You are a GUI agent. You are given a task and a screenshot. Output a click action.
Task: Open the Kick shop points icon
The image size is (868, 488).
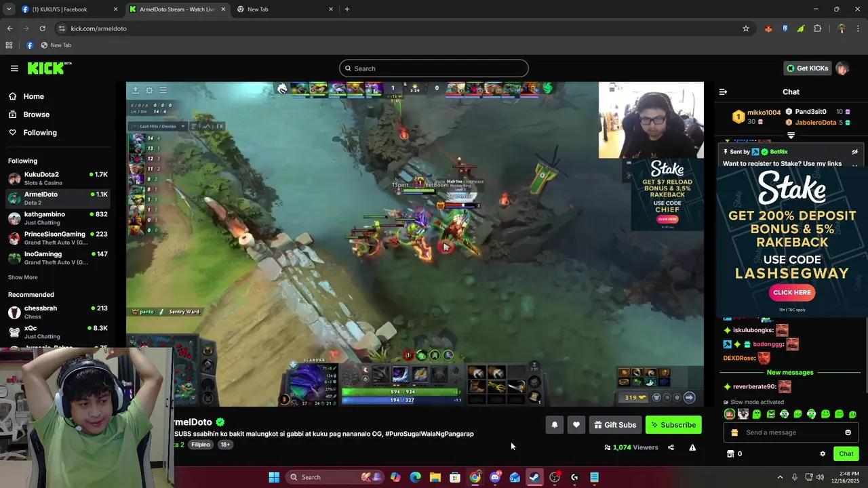click(x=730, y=454)
